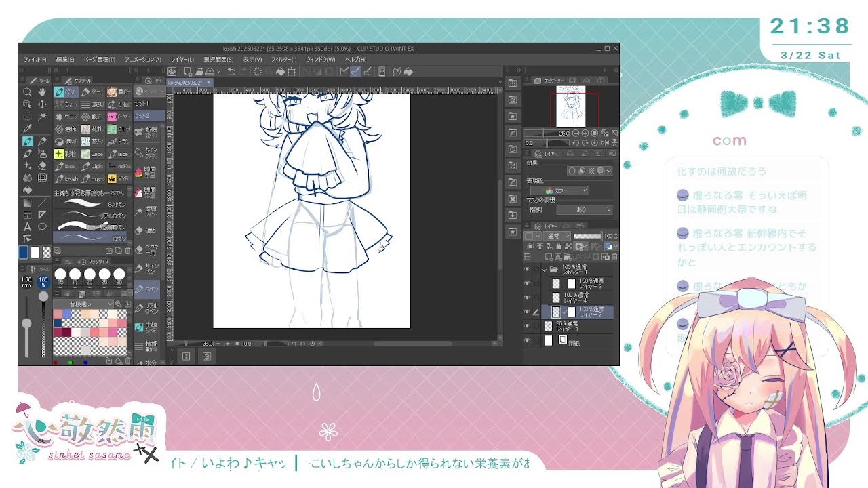Open the フィルター(I) menu

(x=283, y=60)
